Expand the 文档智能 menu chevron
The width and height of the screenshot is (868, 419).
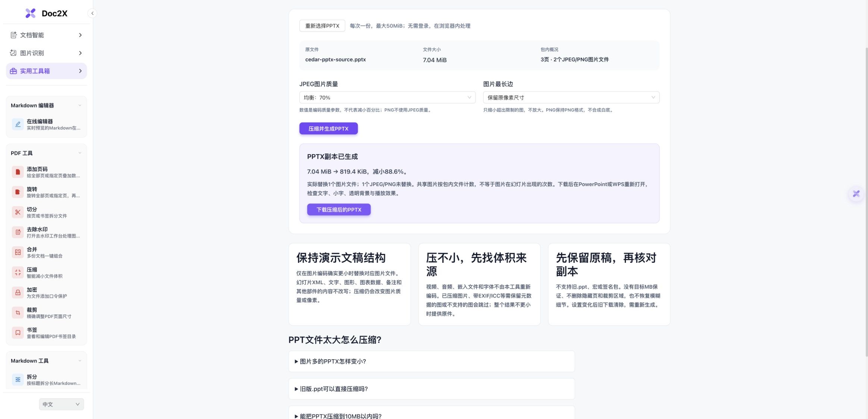click(x=80, y=35)
